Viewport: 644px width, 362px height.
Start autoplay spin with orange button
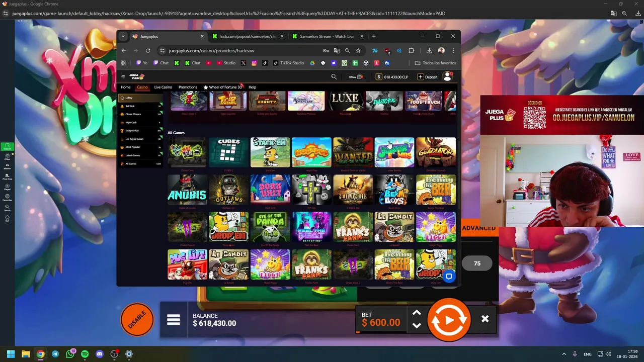449,320
